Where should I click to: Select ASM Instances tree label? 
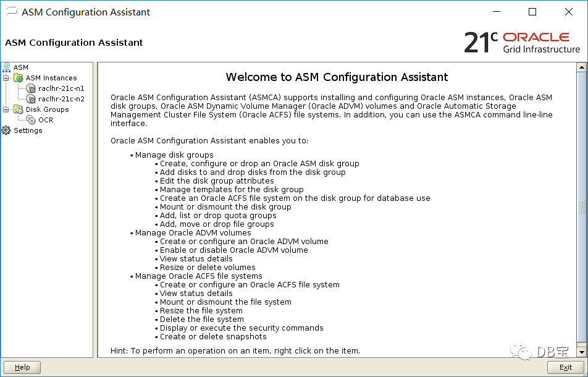click(x=51, y=78)
